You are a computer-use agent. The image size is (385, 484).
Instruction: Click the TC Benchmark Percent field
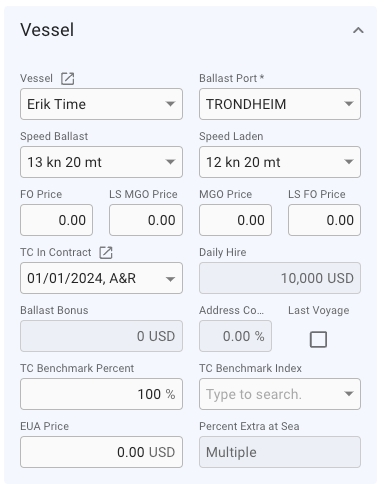(101, 394)
